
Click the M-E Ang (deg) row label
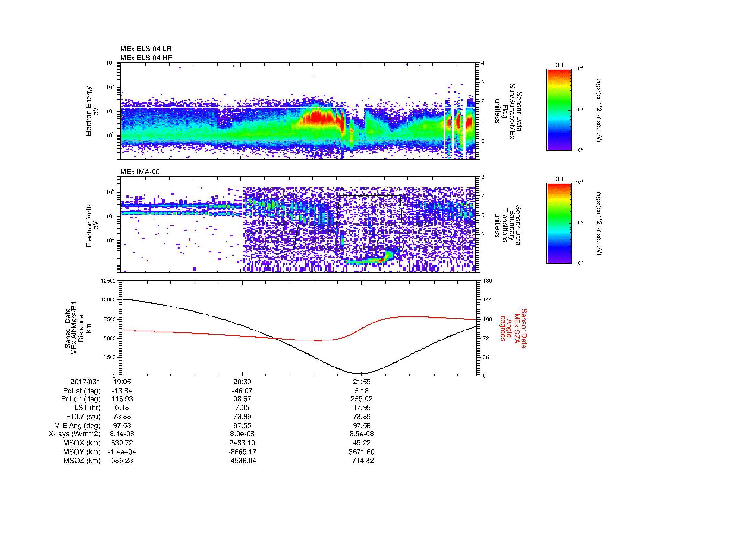tap(77, 426)
